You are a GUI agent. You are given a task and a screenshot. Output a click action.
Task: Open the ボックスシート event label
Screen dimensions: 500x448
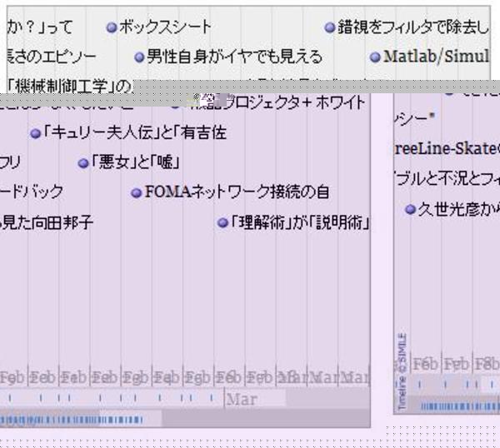[165, 28]
